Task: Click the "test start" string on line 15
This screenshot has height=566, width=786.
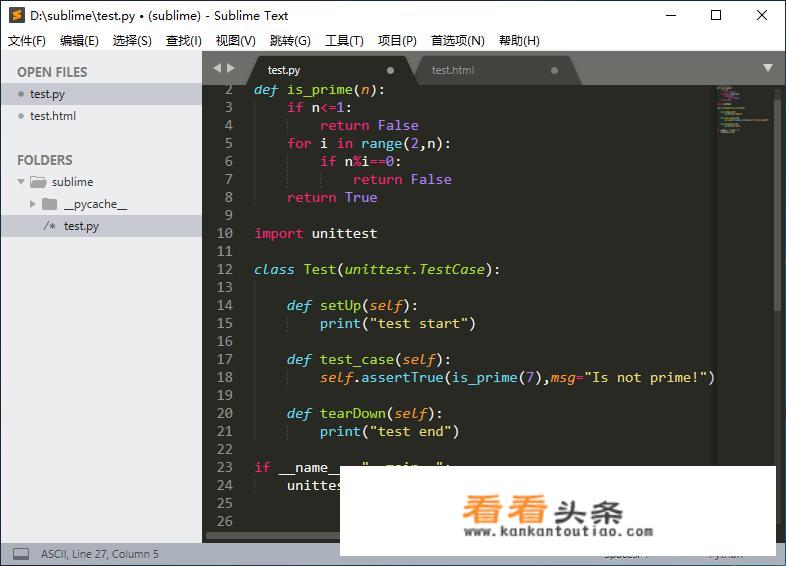Action: (419, 324)
